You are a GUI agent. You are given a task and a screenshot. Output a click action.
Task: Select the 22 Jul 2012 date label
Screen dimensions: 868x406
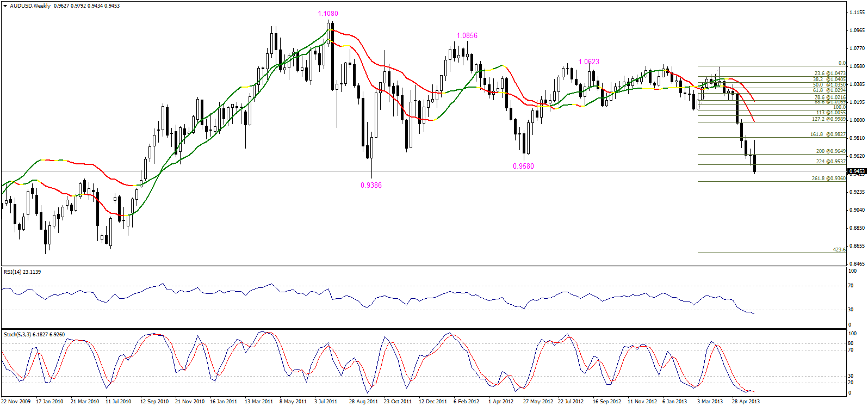[x=571, y=402]
